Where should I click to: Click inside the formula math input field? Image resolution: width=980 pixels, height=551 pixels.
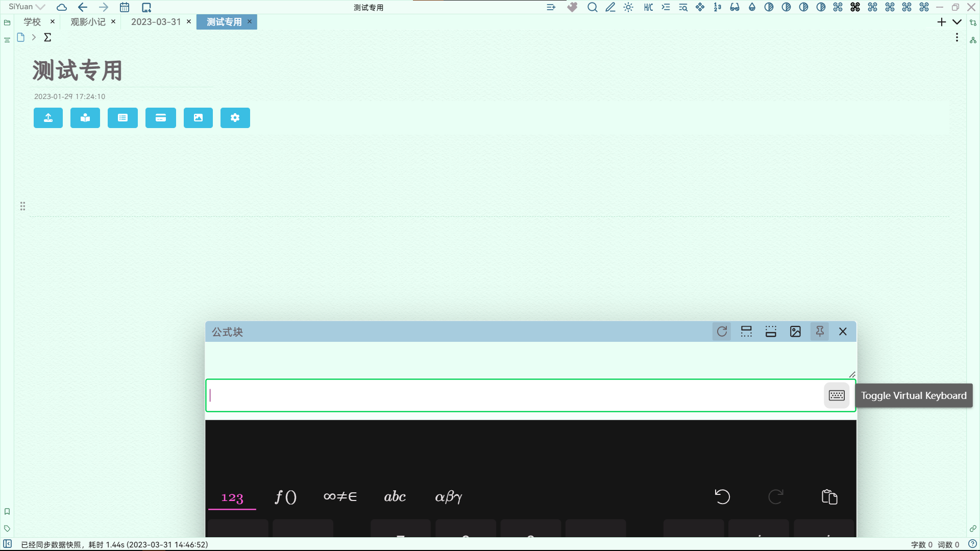510,395
